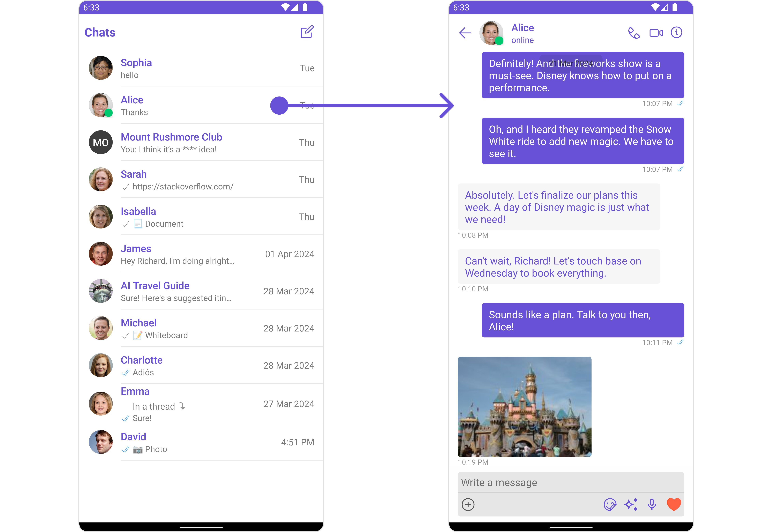The height and width of the screenshot is (532, 767).
Task: Tap the new chat compose icon
Action: 307,32
